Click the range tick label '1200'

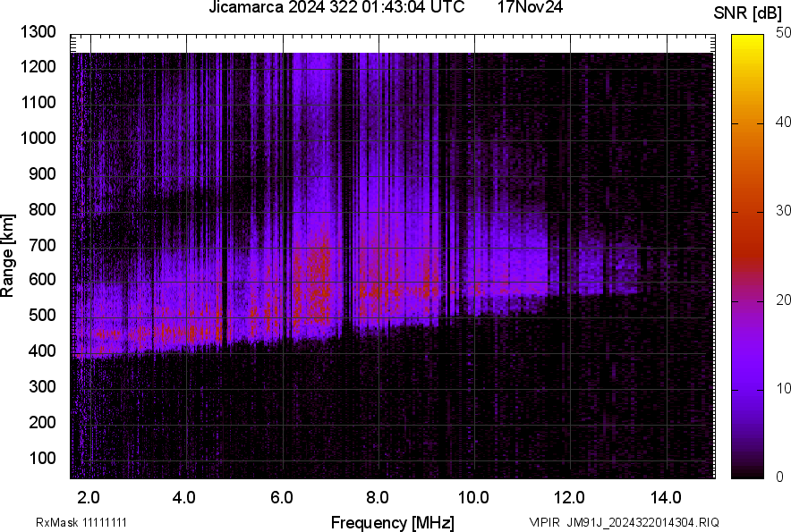(x=38, y=66)
